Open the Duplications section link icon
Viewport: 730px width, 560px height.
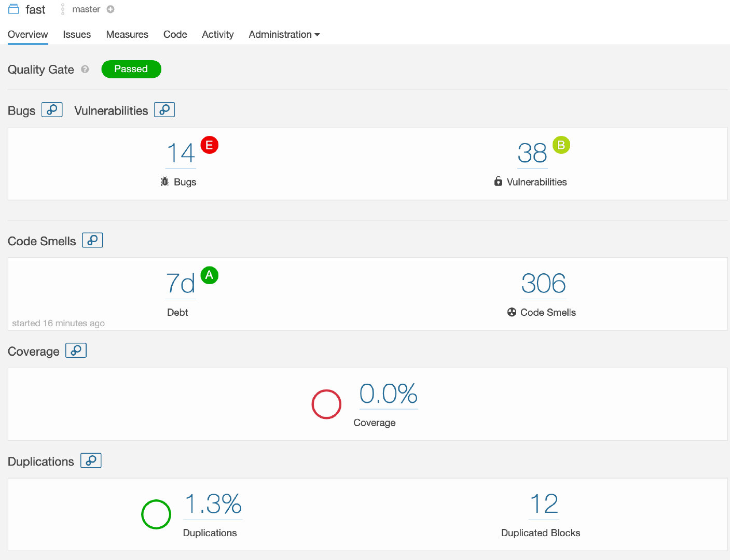tap(91, 460)
